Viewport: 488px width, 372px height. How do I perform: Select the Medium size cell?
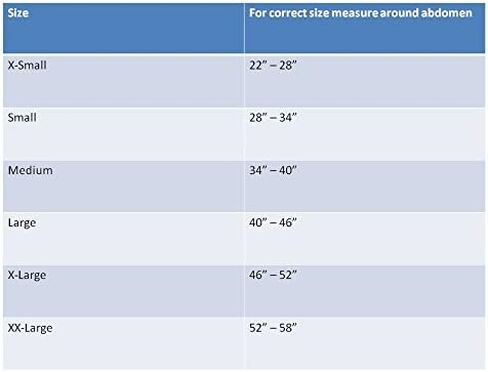124,186
